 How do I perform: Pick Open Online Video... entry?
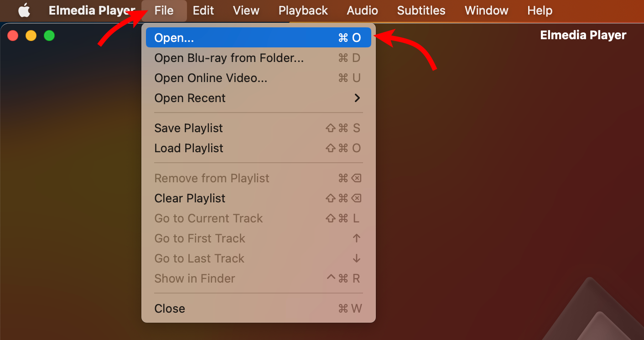[258, 78]
